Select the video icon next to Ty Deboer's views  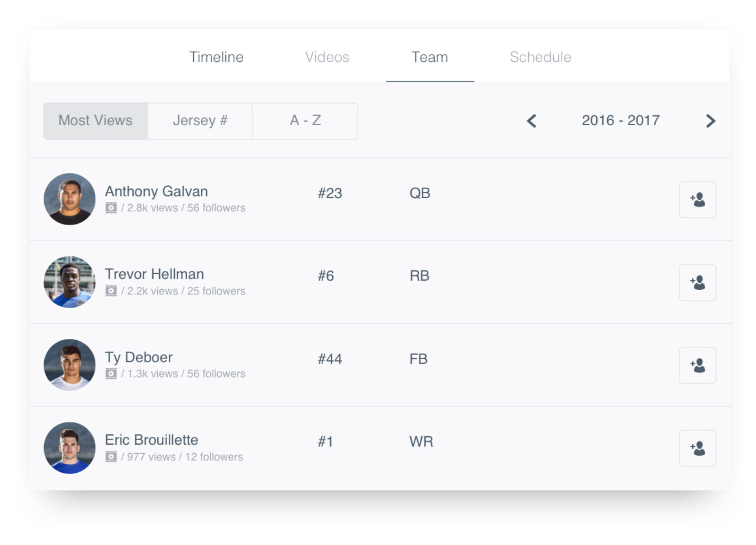[112, 373]
